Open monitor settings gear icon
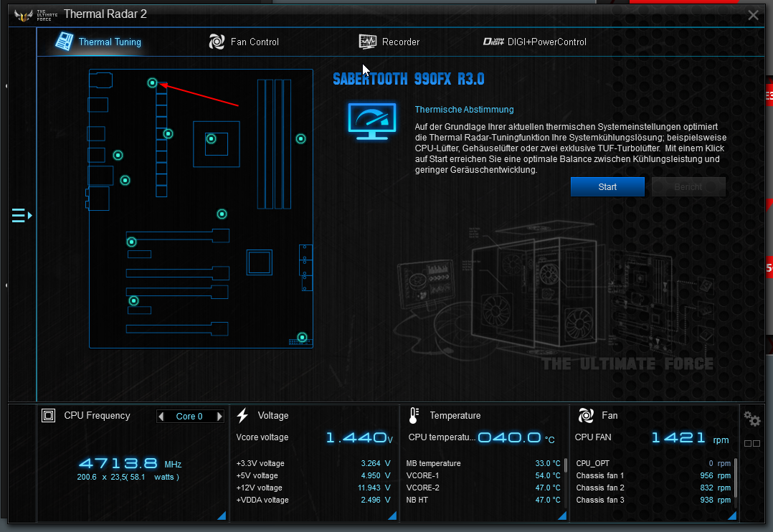The image size is (773, 532). point(752,419)
